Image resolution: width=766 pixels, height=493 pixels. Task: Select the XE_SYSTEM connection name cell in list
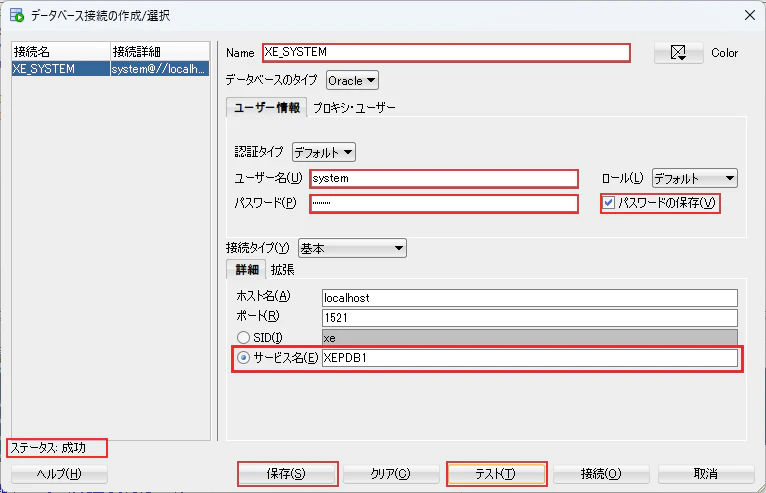pyautogui.click(x=61, y=68)
